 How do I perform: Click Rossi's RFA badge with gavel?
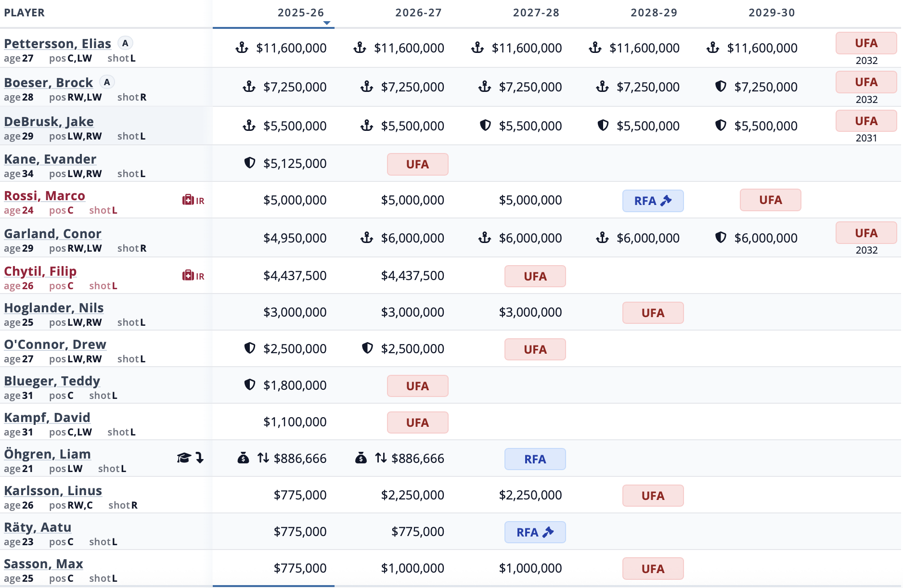(x=653, y=201)
